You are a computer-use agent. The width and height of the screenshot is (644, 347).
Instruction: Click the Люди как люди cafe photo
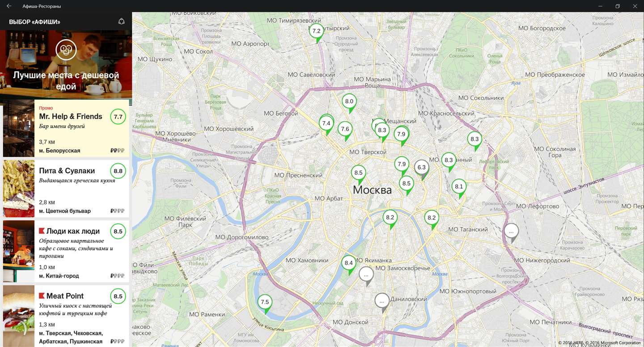19,251
